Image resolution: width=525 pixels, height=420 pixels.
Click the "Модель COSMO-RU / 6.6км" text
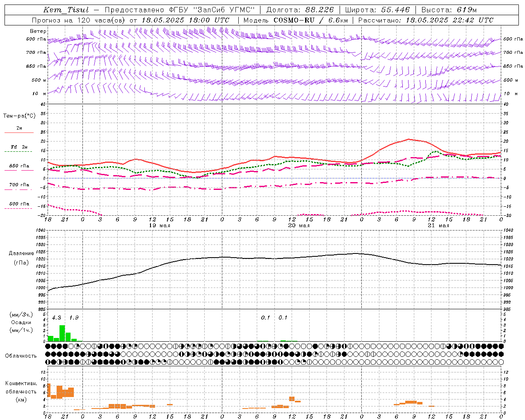(x=296, y=20)
